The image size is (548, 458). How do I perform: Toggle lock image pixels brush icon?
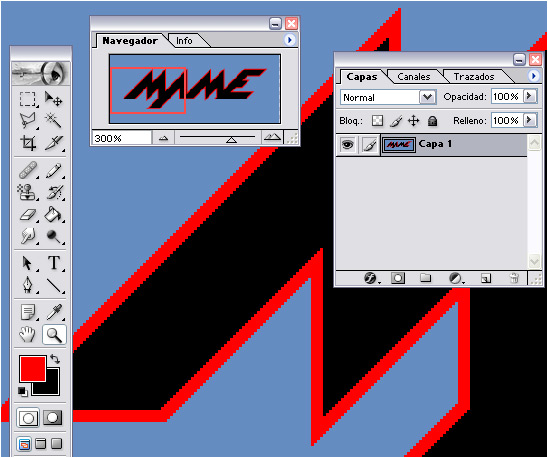[x=396, y=121]
